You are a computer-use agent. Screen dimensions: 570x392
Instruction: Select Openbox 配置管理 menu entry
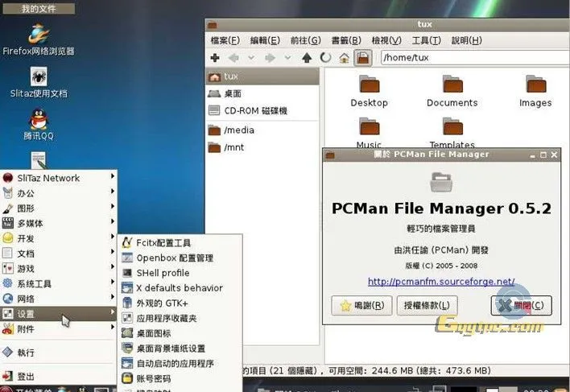click(175, 258)
